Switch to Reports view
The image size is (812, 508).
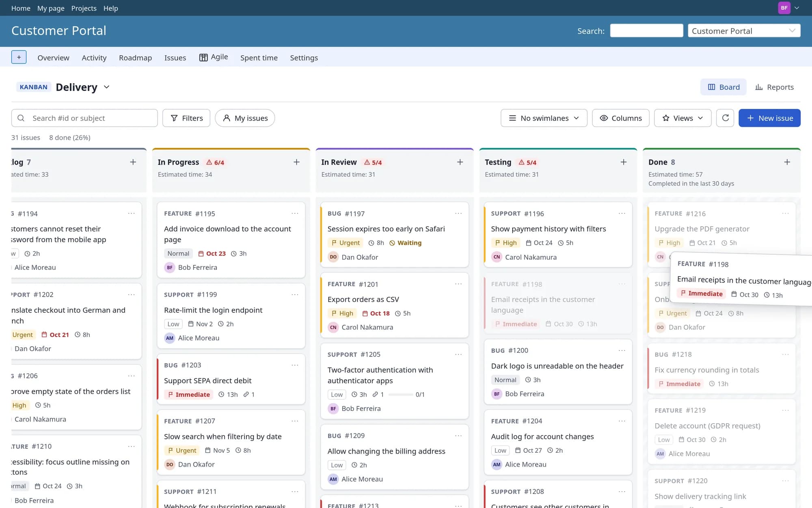pos(774,87)
